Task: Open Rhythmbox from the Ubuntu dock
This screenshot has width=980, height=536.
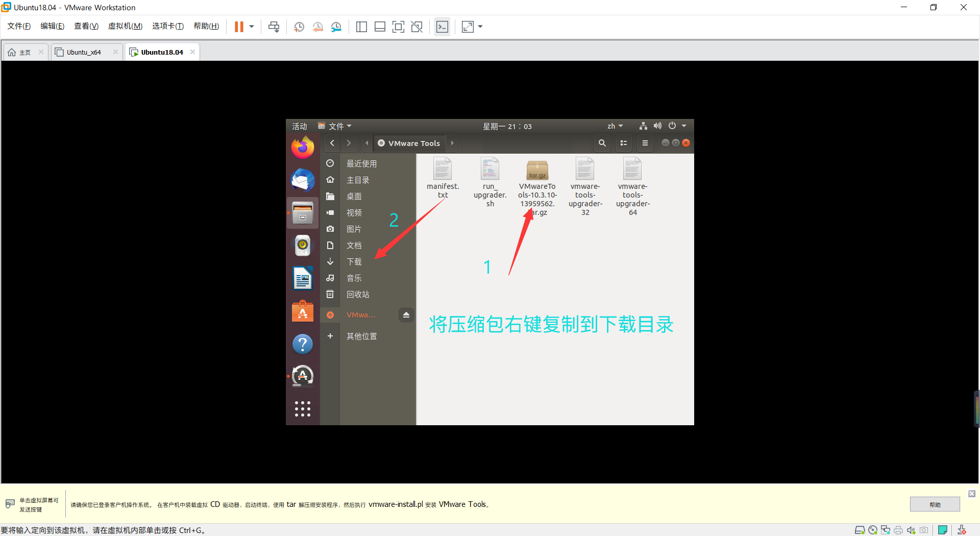Action: pos(303,246)
